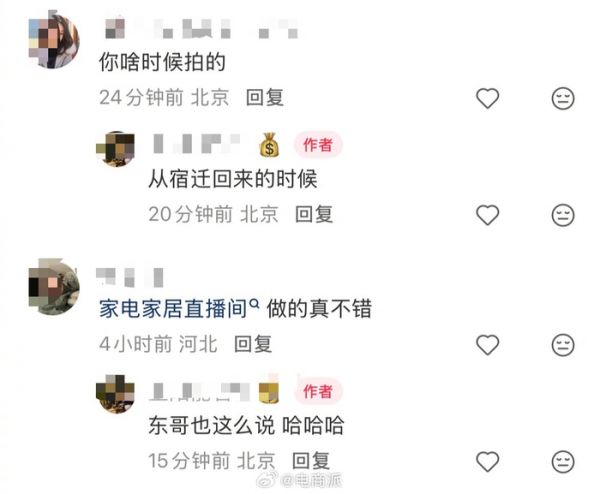Reply to the comment posted 24分钟前

click(x=265, y=97)
